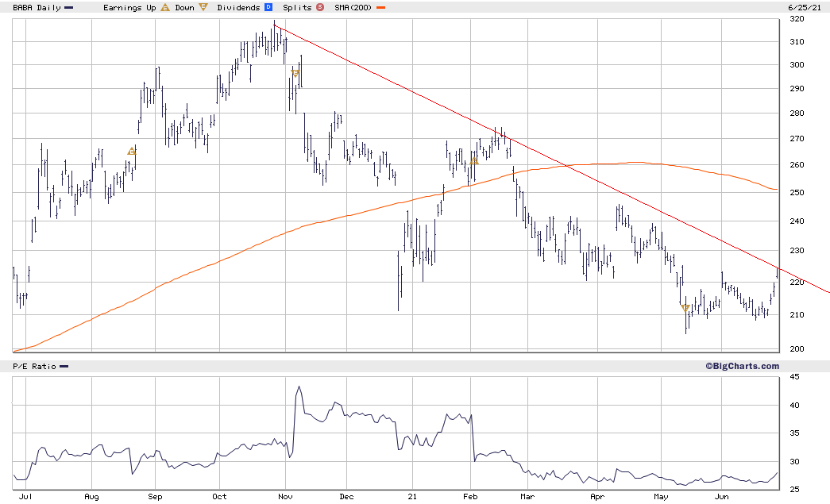Viewport: 830px width, 504px height.
Task: Click the 320 price axis label
Action: 797,19
